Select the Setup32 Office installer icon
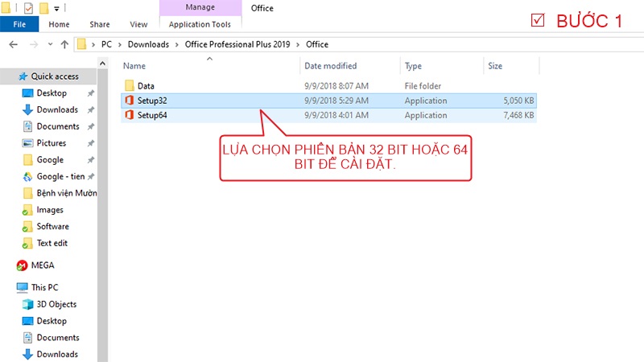Screen dimensions: 644x362 [x=130, y=101]
